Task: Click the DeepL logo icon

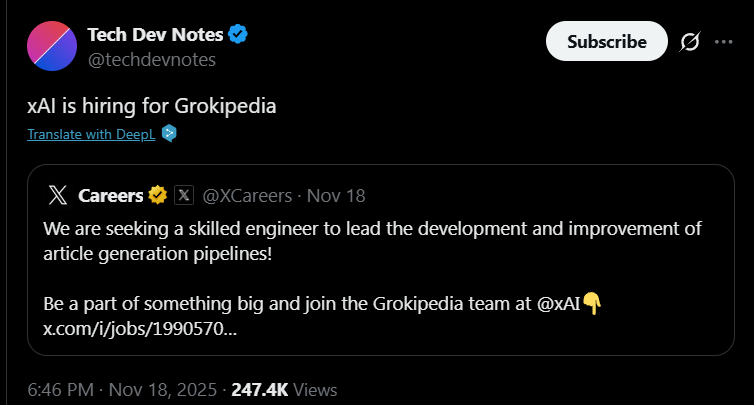Action: [169, 133]
